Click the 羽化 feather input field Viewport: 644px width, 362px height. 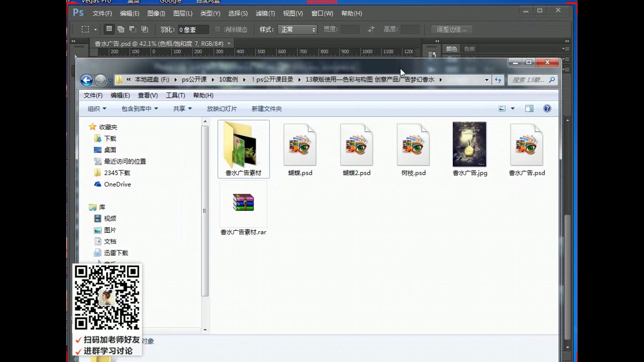(193, 30)
